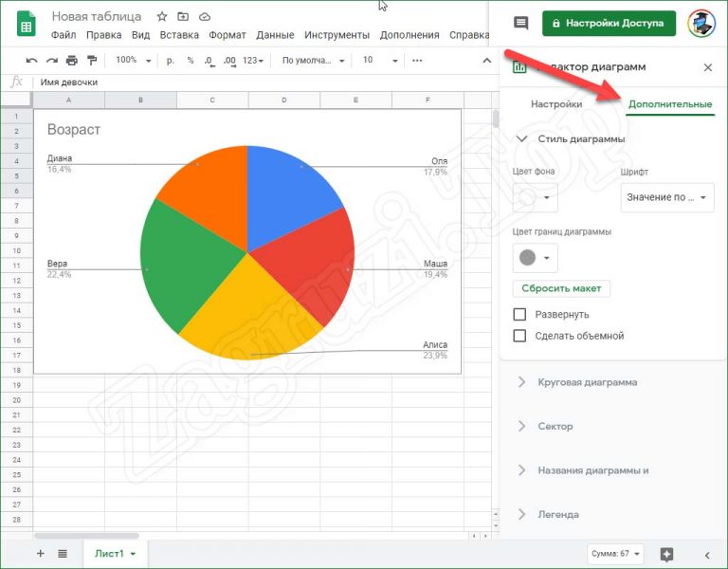This screenshot has height=569, width=728.
Task: Star the document Новая таблица
Action: click(x=161, y=17)
